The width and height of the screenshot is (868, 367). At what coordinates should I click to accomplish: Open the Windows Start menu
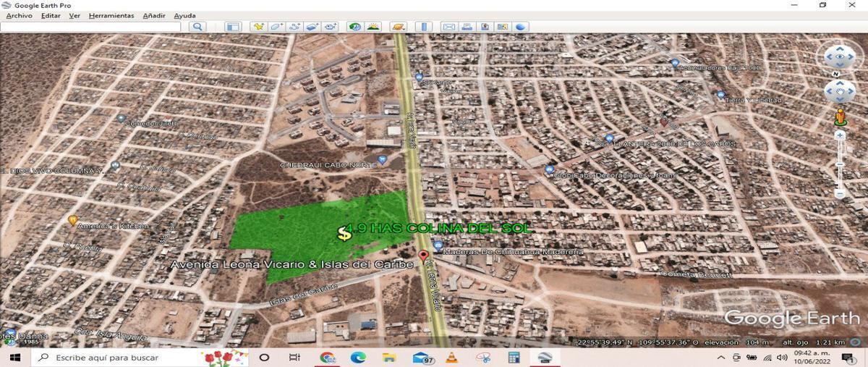[14, 358]
